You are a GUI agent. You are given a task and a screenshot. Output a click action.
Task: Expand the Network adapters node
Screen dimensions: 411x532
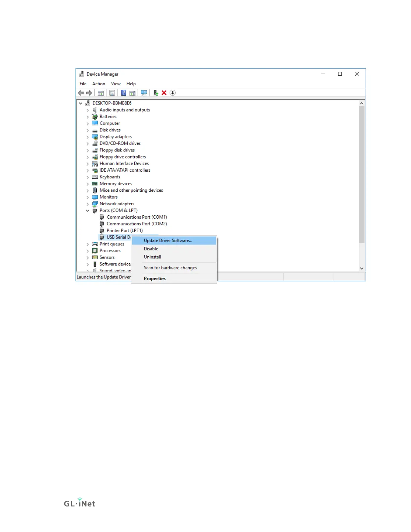(x=88, y=204)
